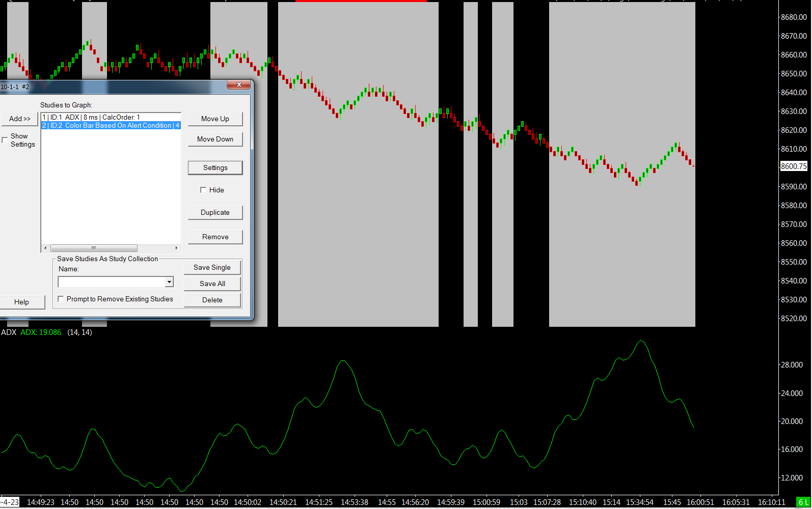Click the collection Name text field

click(111, 282)
